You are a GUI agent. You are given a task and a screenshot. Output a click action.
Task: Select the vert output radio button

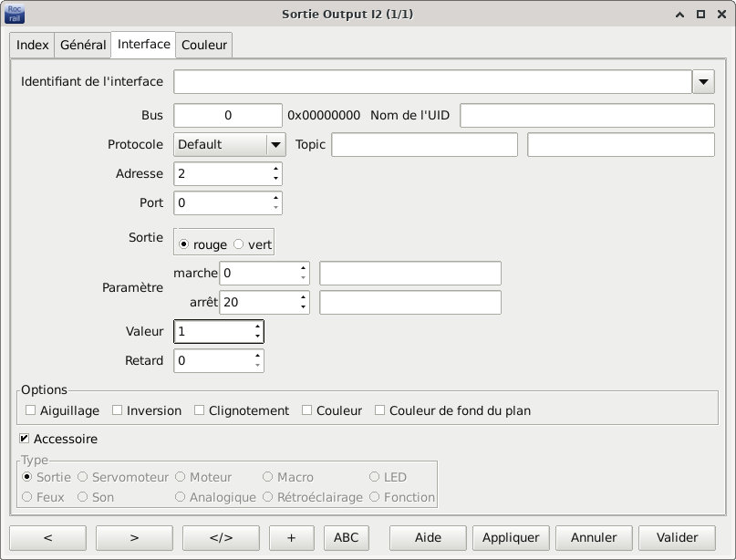tap(239, 244)
